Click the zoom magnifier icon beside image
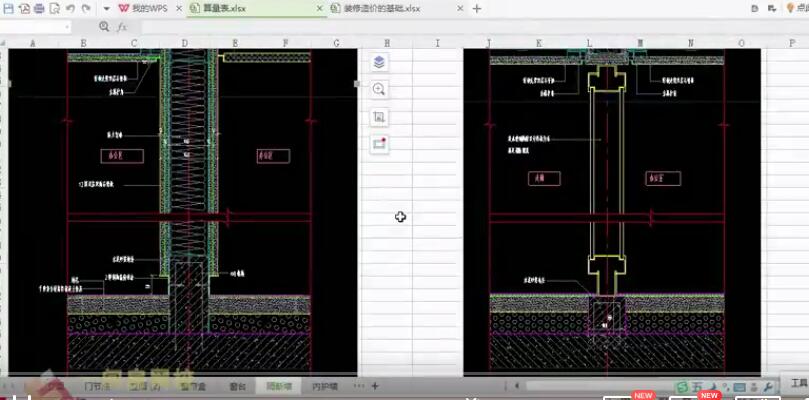This screenshot has height=400, width=809. tap(379, 89)
